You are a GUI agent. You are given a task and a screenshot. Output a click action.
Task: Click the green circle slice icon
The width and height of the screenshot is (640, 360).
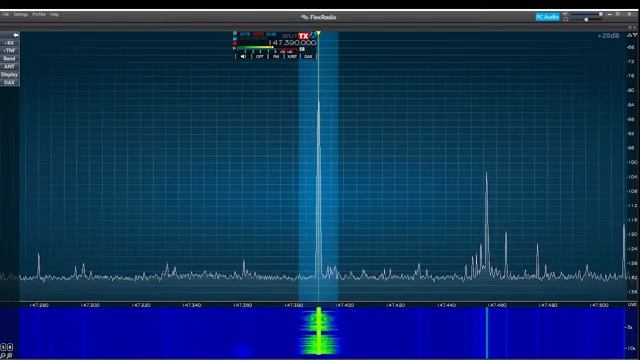pos(235,33)
